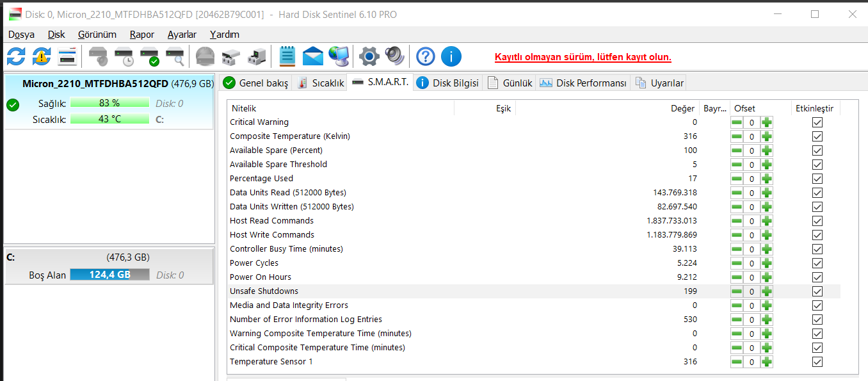Image resolution: width=868 pixels, height=381 pixels.
Task: Click plus button on Power Cycles row
Action: point(767,263)
